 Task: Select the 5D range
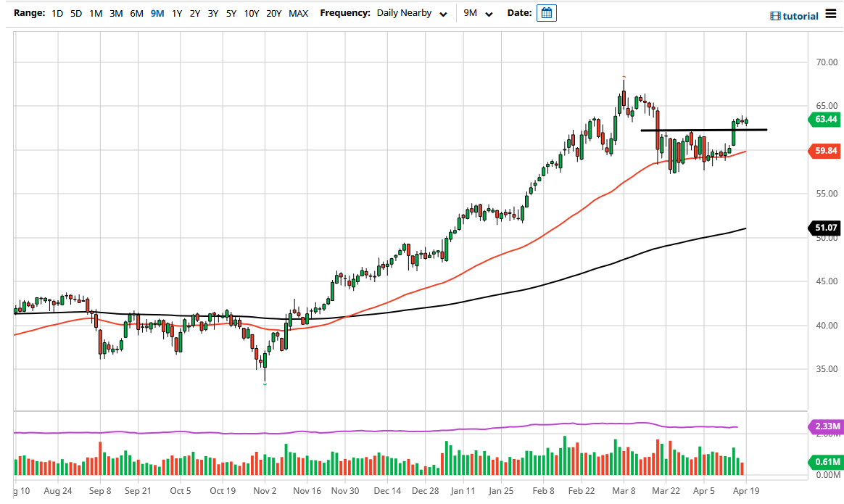coord(75,13)
